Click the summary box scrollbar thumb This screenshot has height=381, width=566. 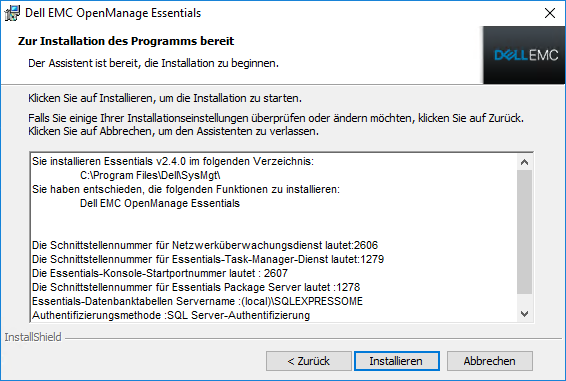coord(524,232)
